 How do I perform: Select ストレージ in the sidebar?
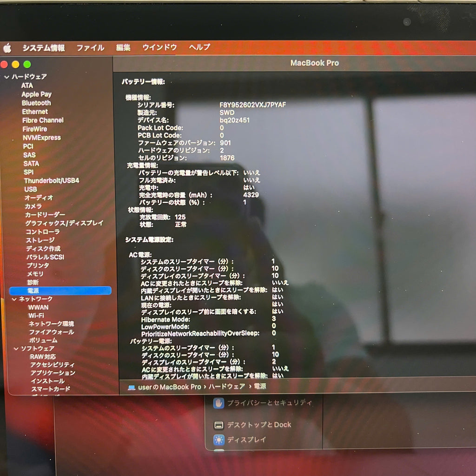point(40,240)
